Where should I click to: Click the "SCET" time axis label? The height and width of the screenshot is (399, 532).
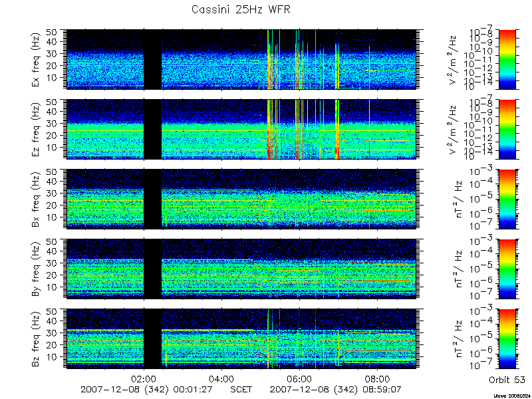(x=241, y=389)
